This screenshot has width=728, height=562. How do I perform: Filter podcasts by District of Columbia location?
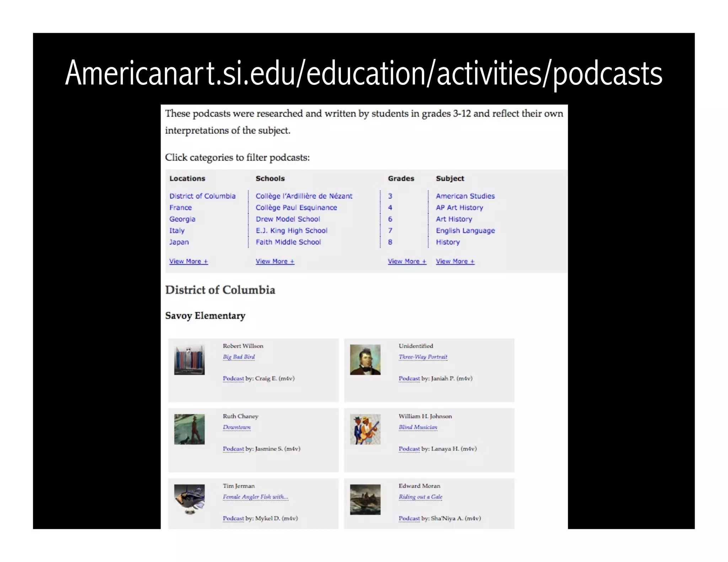(x=202, y=196)
